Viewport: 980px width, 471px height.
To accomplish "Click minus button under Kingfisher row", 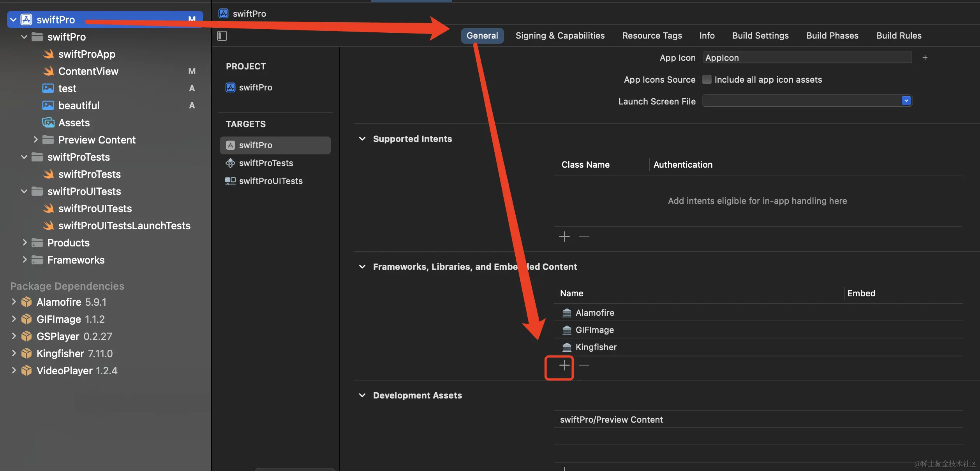I will [x=584, y=365].
